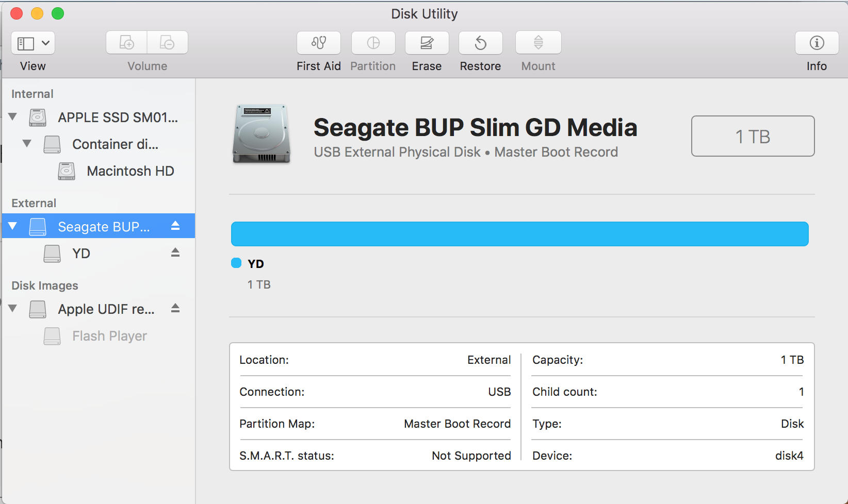Click the remove Volume icon
The width and height of the screenshot is (848, 504).
(x=167, y=43)
